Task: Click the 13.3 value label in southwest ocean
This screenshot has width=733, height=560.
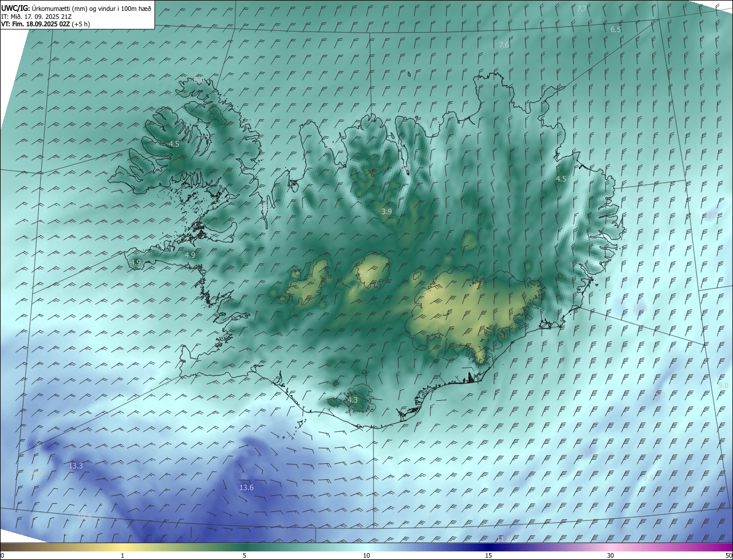Action: pos(76,466)
